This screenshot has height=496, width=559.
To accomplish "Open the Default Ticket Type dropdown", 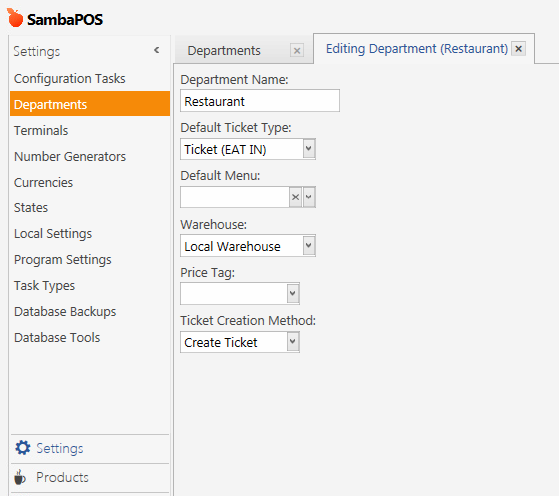I will coord(309,149).
